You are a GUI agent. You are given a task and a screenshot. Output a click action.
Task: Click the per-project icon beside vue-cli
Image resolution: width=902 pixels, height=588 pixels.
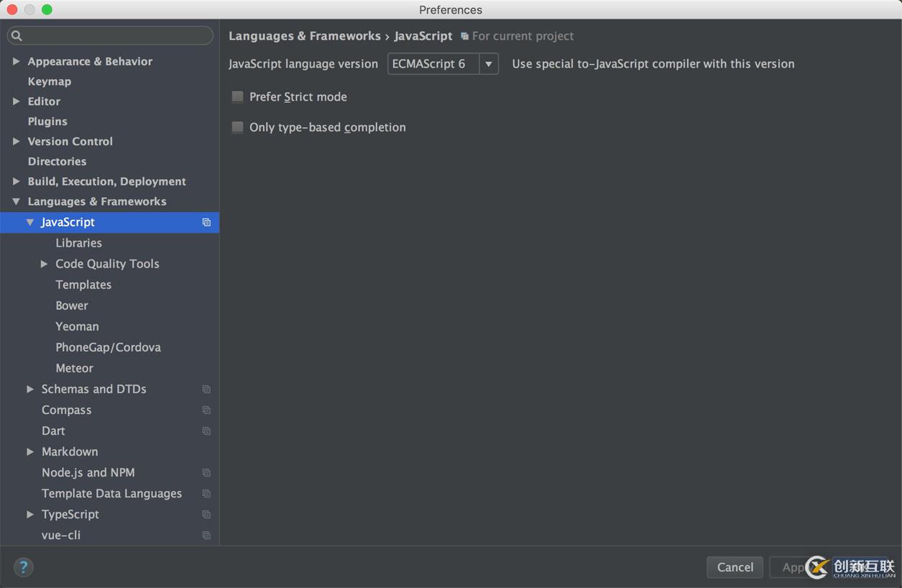point(206,535)
